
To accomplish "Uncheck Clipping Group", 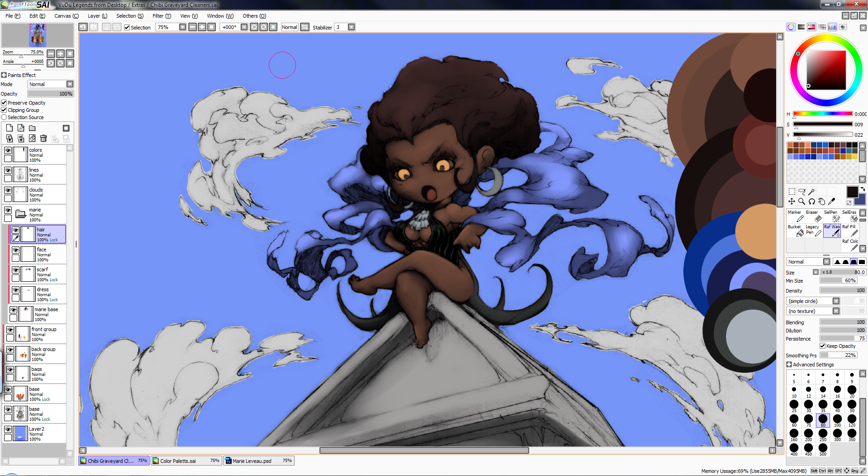I will coord(4,110).
